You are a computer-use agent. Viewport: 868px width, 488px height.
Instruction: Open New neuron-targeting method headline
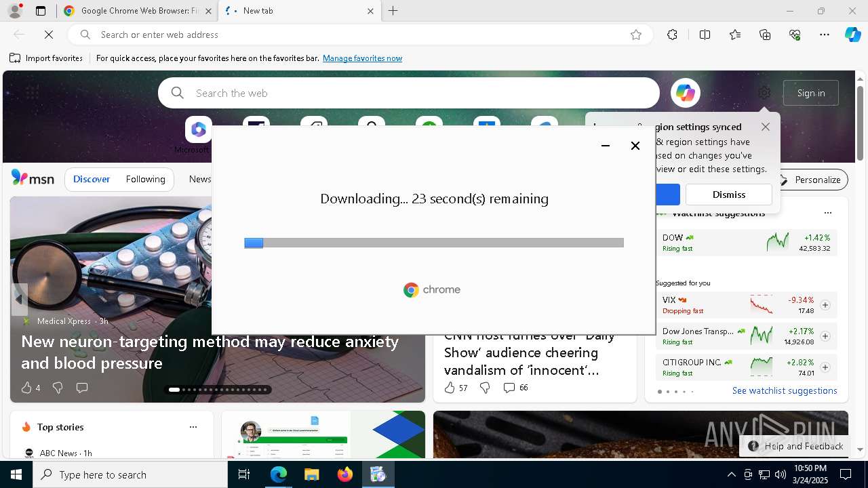pyautogui.click(x=210, y=352)
